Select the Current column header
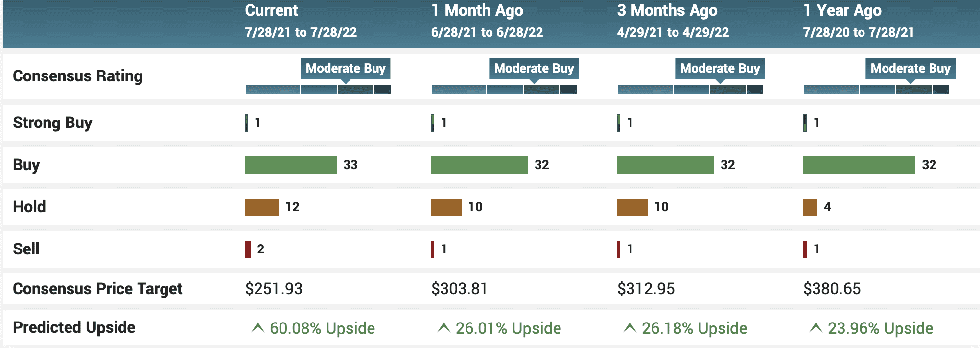The width and height of the screenshot is (980, 348). tap(271, 11)
